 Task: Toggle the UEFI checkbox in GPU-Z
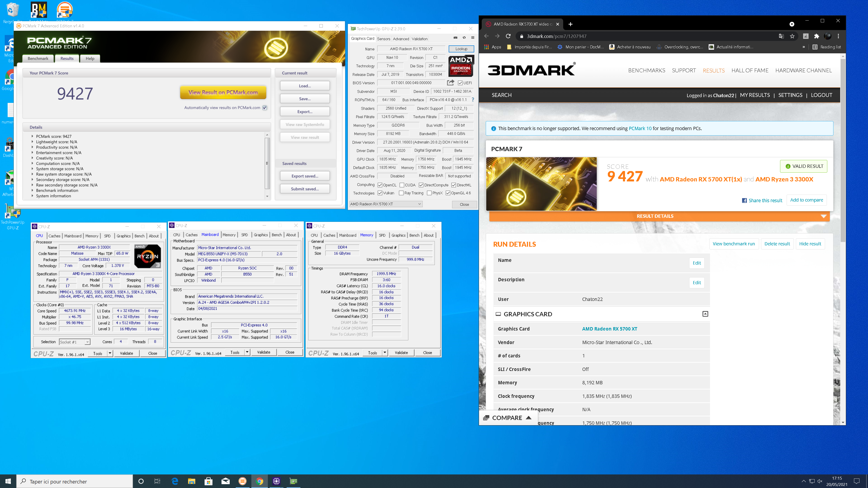(460, 83)
